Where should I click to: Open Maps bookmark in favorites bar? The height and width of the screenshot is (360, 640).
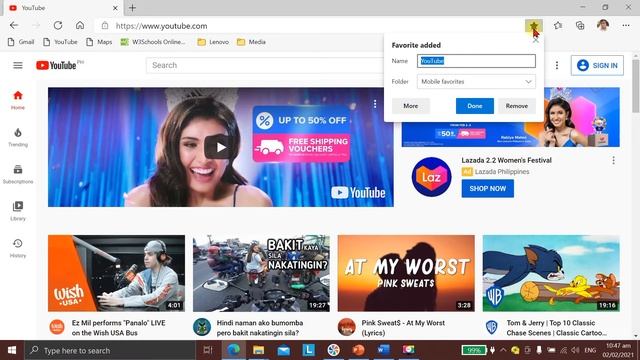point(99,42)
